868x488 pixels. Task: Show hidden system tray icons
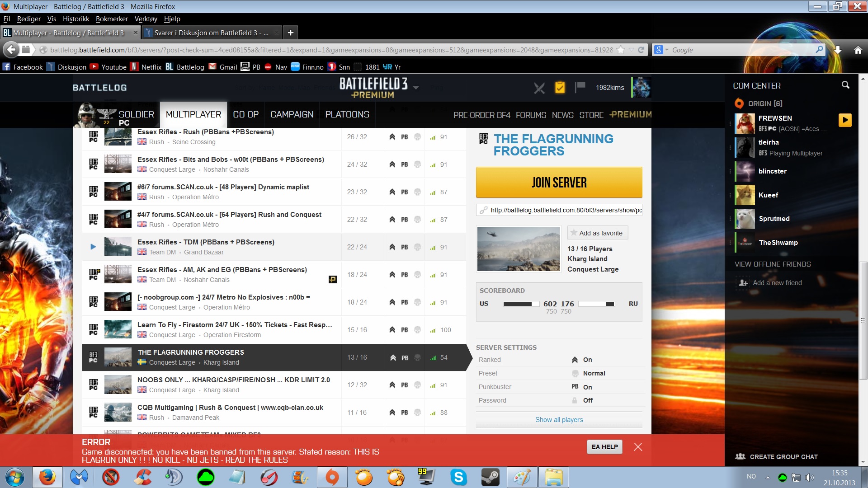coord(768,477)
